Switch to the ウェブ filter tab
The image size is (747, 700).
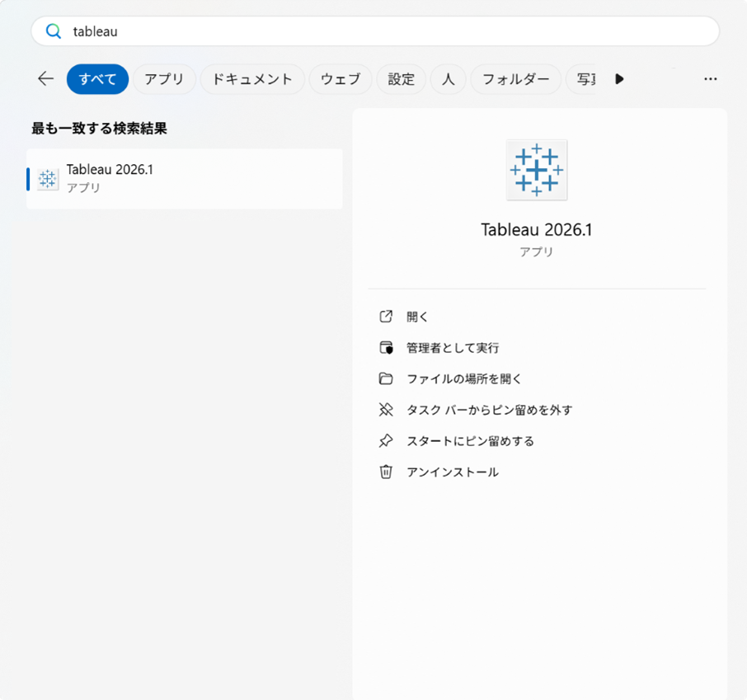coord(341,79)
